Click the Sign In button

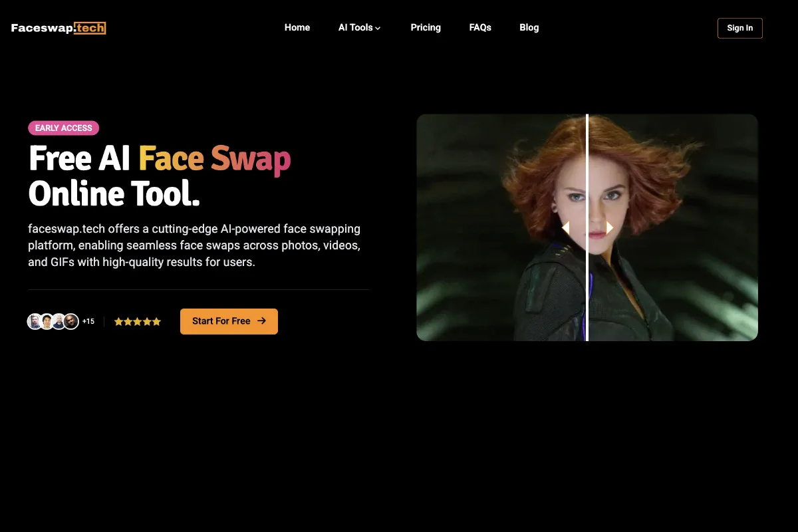(740, 28)
